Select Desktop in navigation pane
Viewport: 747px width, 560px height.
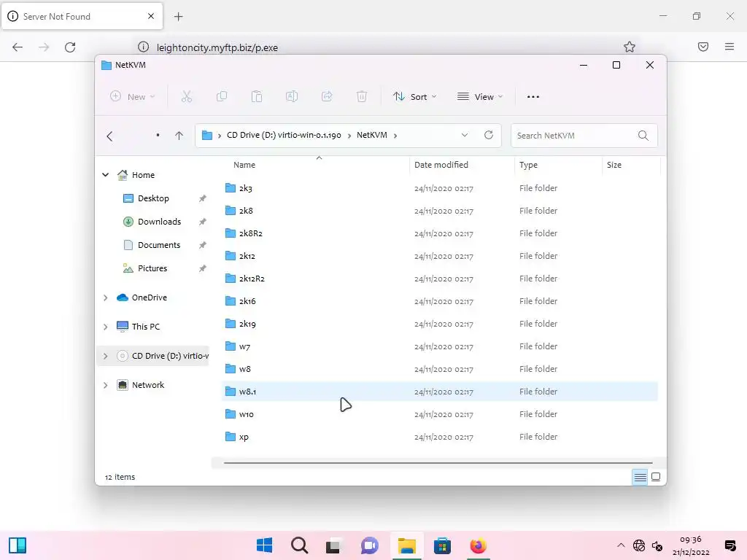click(x=153, y=198)
